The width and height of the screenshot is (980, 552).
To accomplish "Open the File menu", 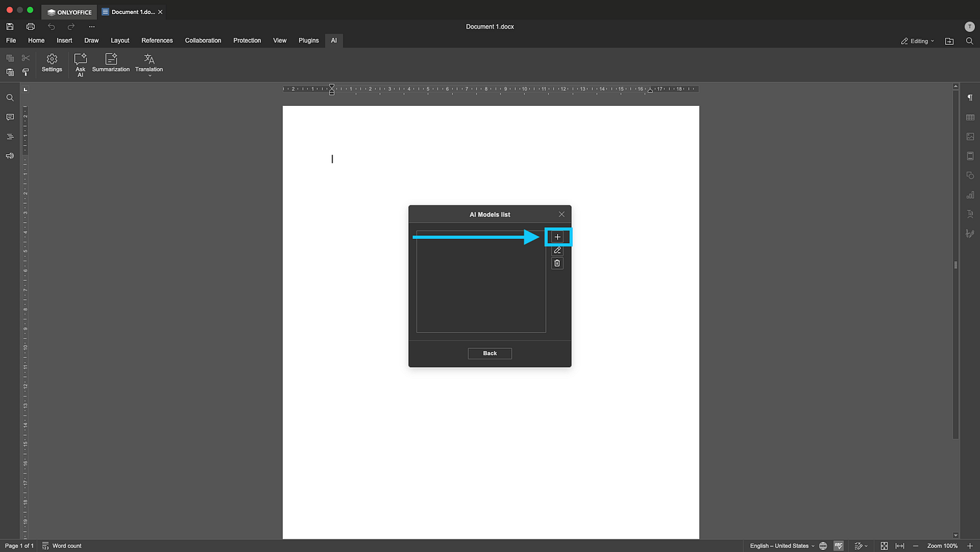I will 11,41.
